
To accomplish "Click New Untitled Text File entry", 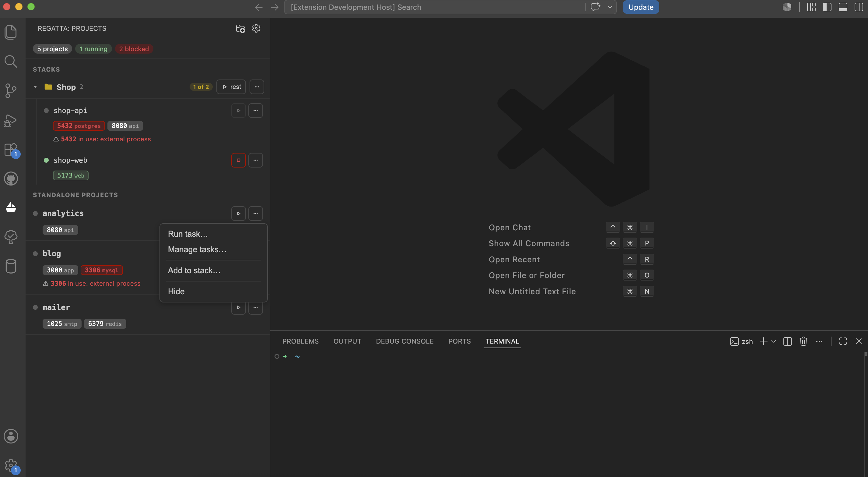I will click(532, 292).
